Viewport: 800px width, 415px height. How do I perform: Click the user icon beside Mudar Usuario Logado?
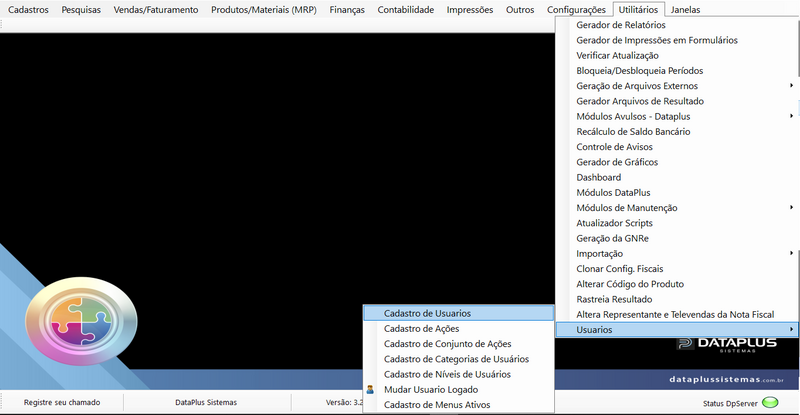pos(370,390)
